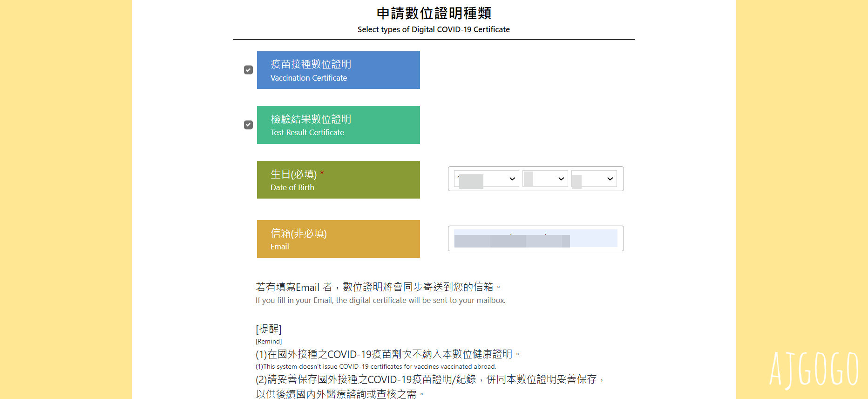Open the birth day dropdown
This screenshot has height=399, width=868.
pos(594,179)
